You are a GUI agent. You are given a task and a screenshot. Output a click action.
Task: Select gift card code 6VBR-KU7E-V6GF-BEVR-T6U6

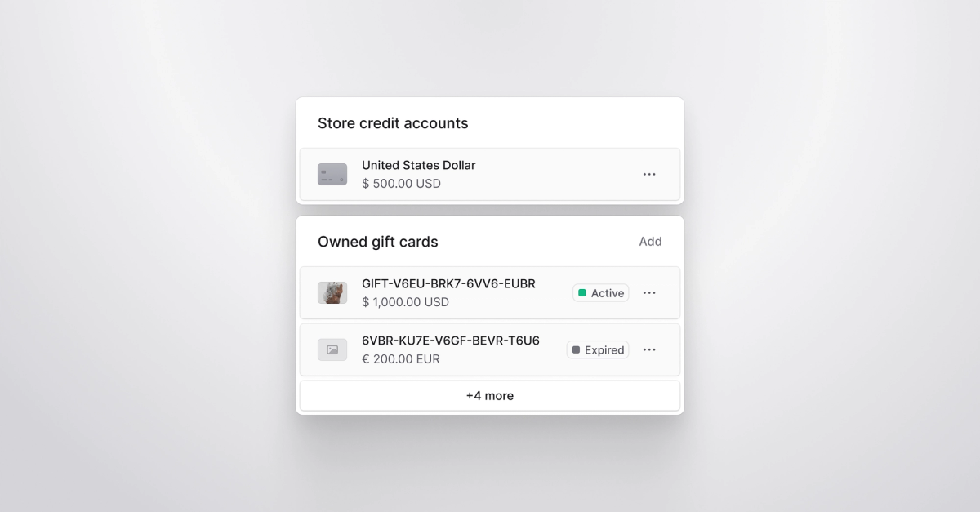click(449, 341)
